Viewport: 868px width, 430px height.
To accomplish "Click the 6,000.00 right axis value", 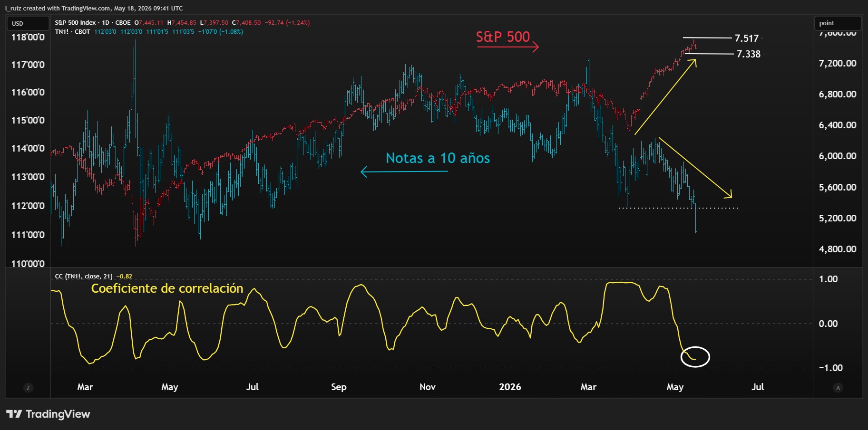I will click(x=838, y=156).
